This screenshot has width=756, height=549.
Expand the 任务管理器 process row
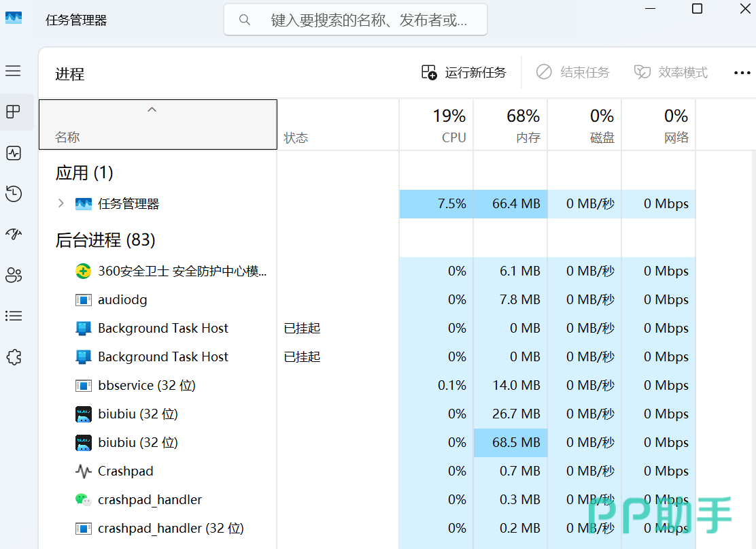click(x=61, y=203)
